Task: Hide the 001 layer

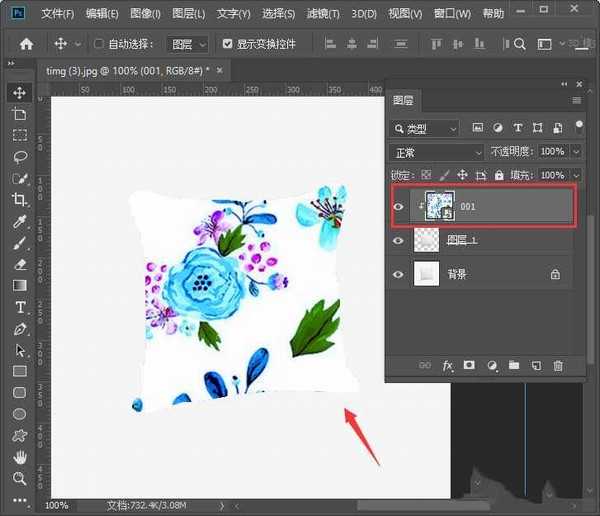Action: pos(399,206)
